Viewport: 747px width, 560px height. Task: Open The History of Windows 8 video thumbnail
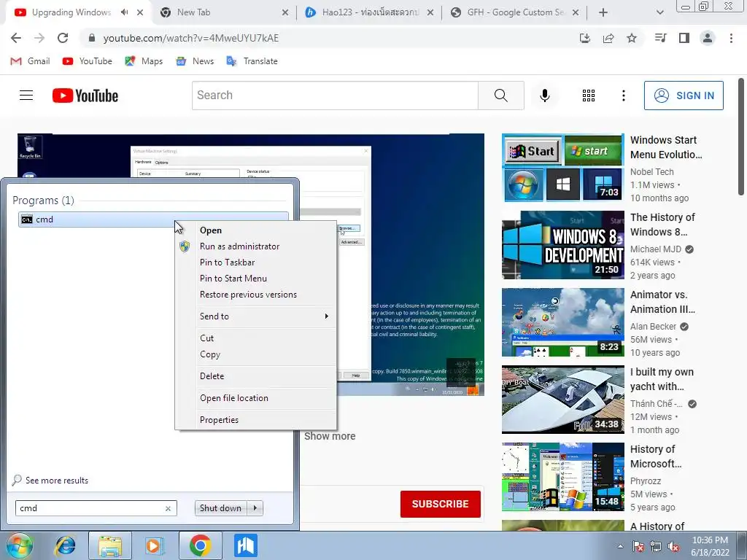tap(562, 245)
